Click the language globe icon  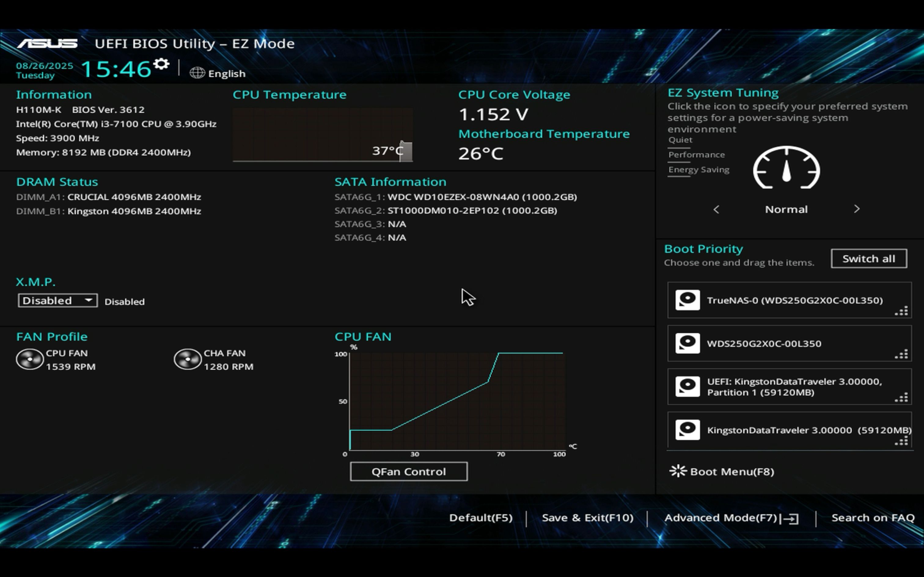[x=197, y=73]
